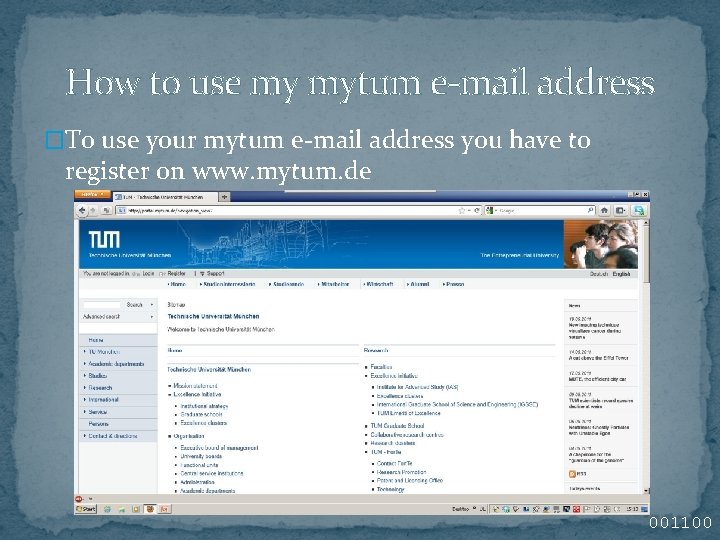Switch language to English

(621, 274)
